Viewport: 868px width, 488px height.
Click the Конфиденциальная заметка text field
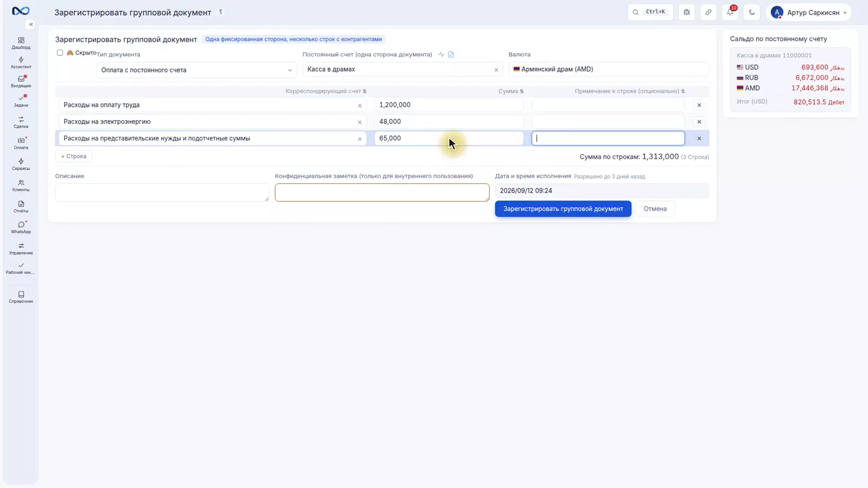pos(382,192)
